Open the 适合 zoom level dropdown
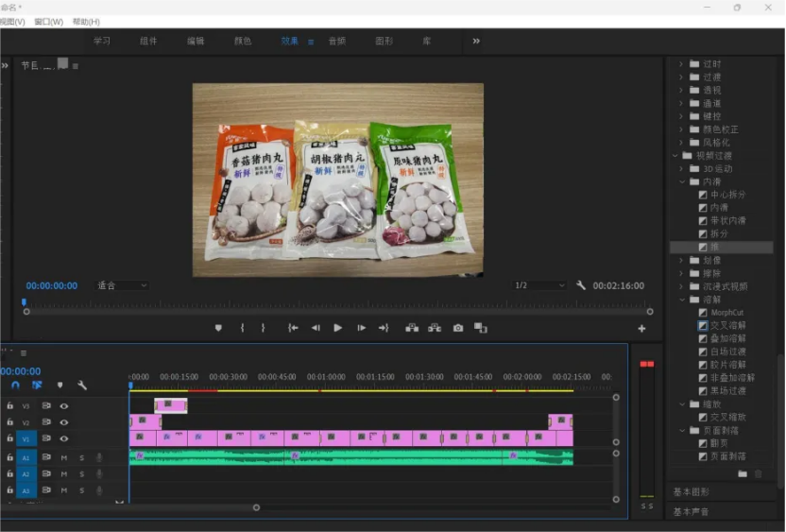This screenshot has height=532, width=786. tap(123, 285)
